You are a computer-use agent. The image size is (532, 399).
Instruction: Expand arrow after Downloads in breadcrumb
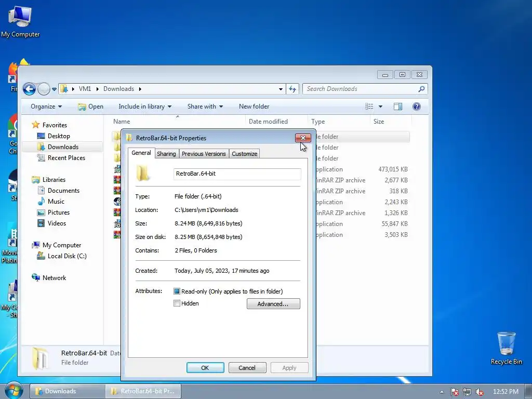pyautogui.click(x=140, y=89)
